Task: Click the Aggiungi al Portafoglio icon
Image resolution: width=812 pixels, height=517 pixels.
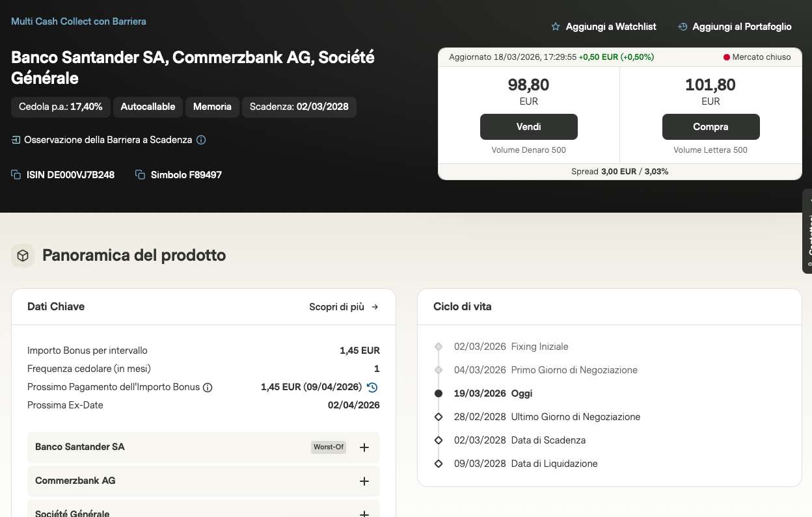Action: [x=683, y=27]
